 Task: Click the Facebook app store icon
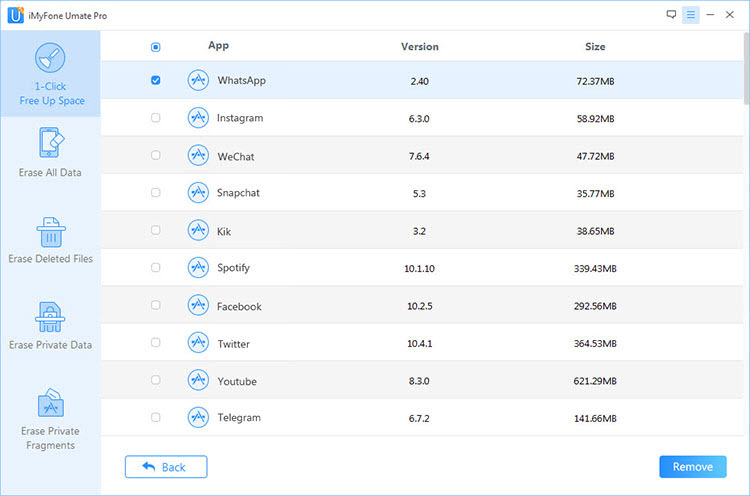[x=198, y=305]
